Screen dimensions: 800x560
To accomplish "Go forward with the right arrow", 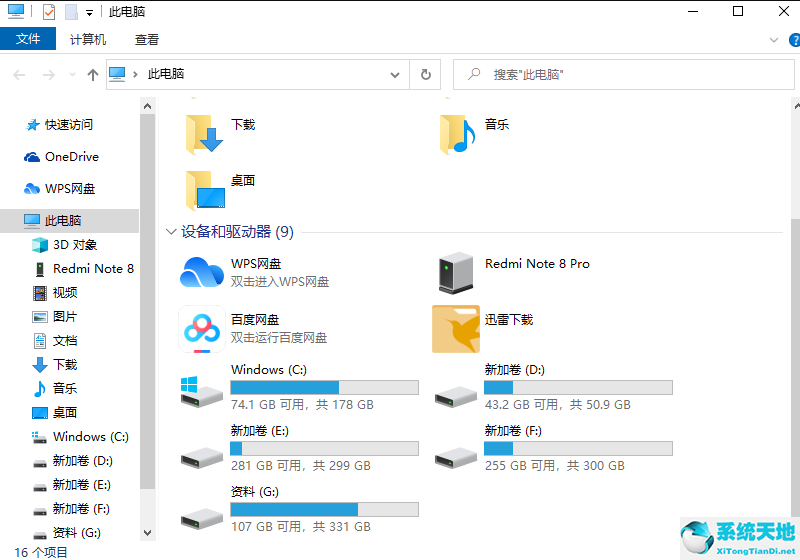I will click(48, 75).
